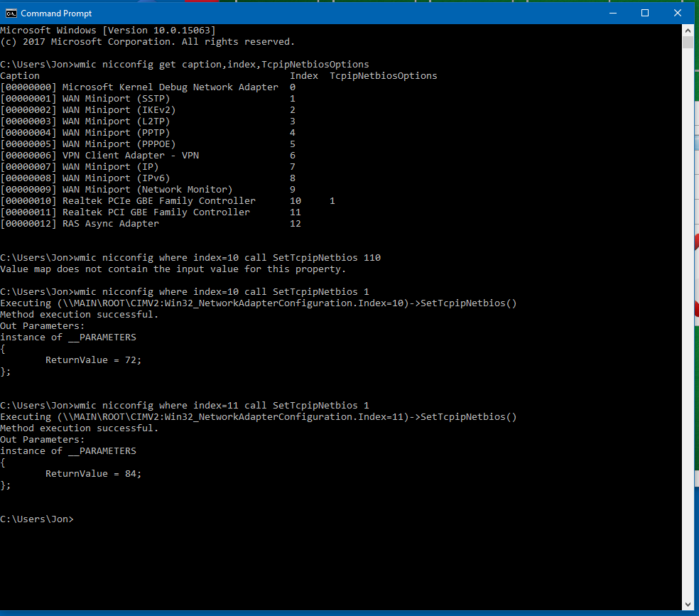Screen dimensions: 699x616
Task: Click the scrollbar up arrow
Action: point(688,29)
